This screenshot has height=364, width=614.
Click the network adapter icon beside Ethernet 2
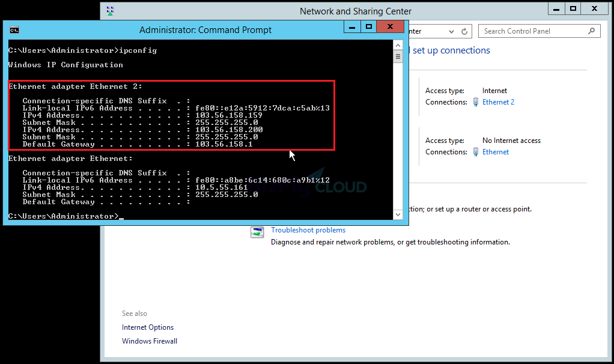[x=476, y=102]
